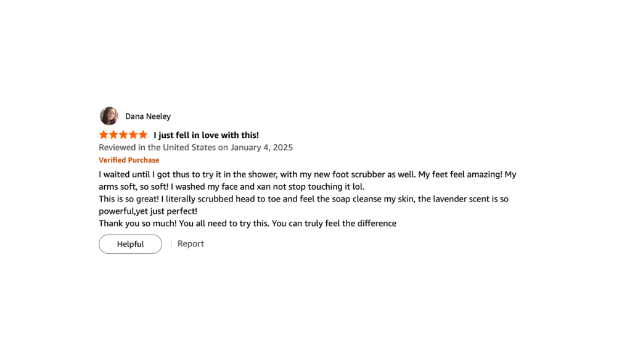Open the review heading 'I just fell in love with this!'
Image resolution: width=619 pixels, height=364 pixels.
coord(206,135)
